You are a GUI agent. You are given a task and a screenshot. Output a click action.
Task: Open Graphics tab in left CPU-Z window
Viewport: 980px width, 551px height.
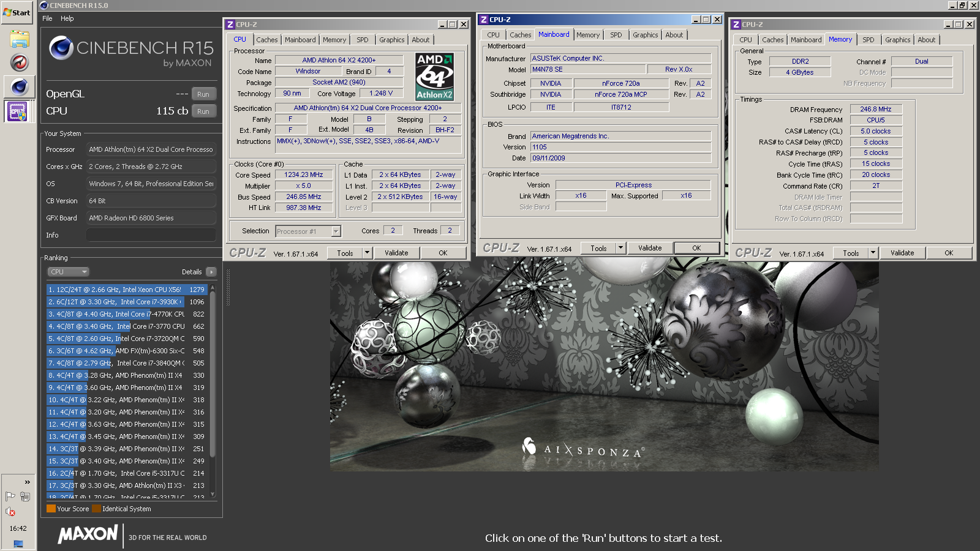(x=391, y=40)
